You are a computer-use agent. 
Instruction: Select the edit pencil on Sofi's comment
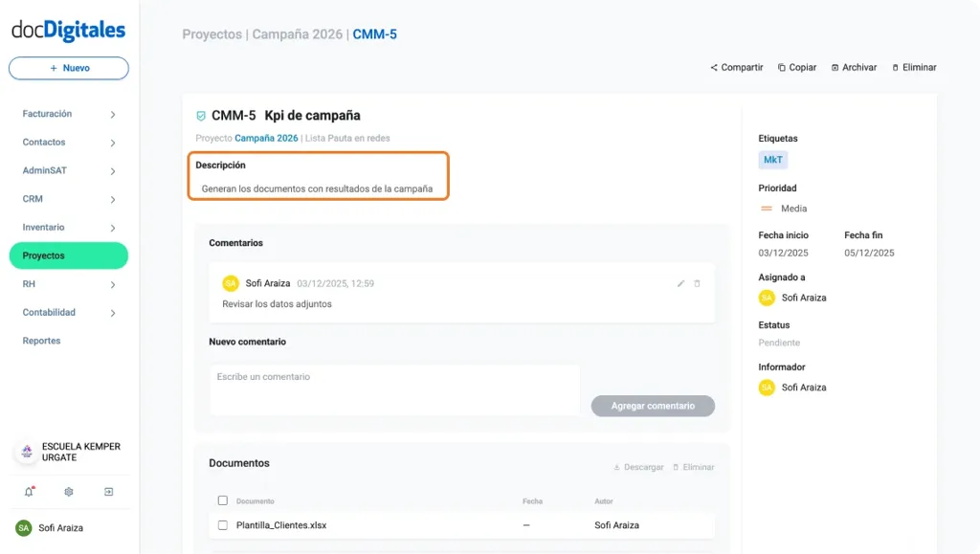point(680,283)
